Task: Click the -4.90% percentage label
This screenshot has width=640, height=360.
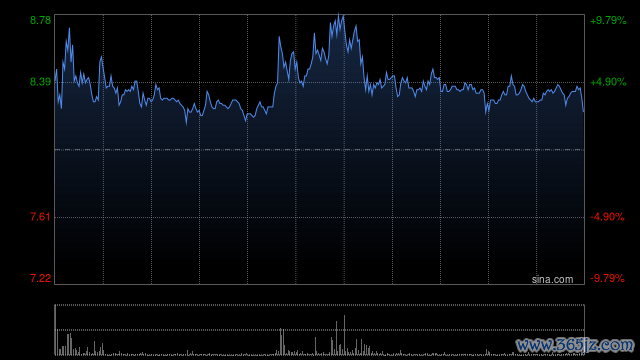Action: click(x=607, y=217)
